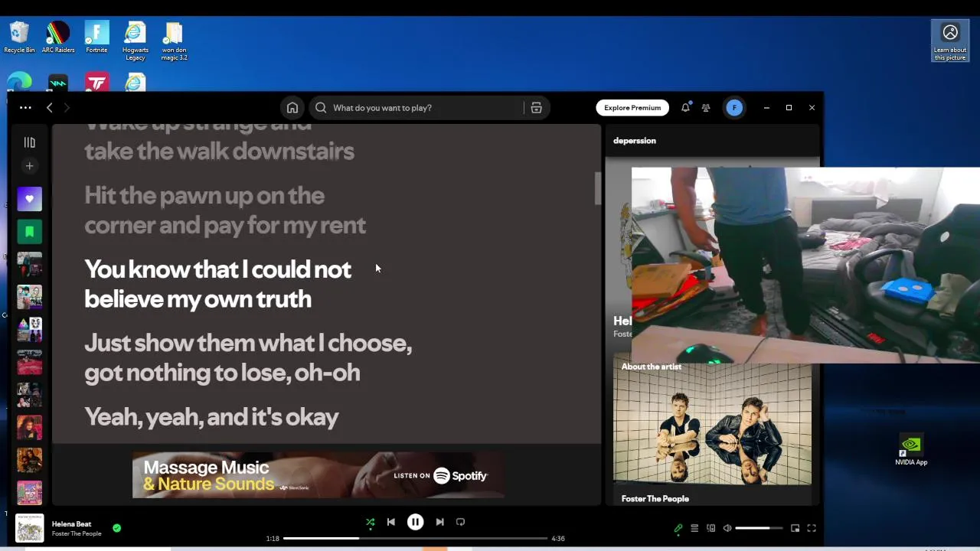980x551 pixels.
Task: Open the 'Foster The People' name under About the artist
Action: (655, 499)
